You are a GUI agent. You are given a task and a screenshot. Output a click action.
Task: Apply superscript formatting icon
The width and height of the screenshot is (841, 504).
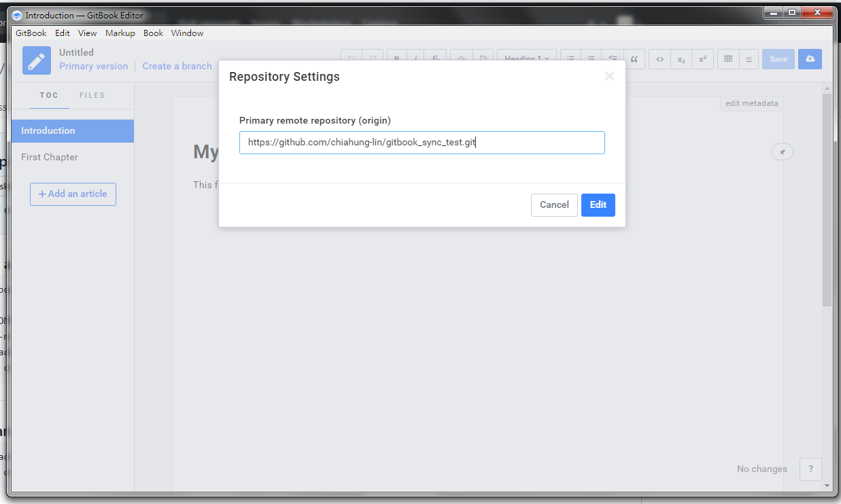[x=702, y=59]
